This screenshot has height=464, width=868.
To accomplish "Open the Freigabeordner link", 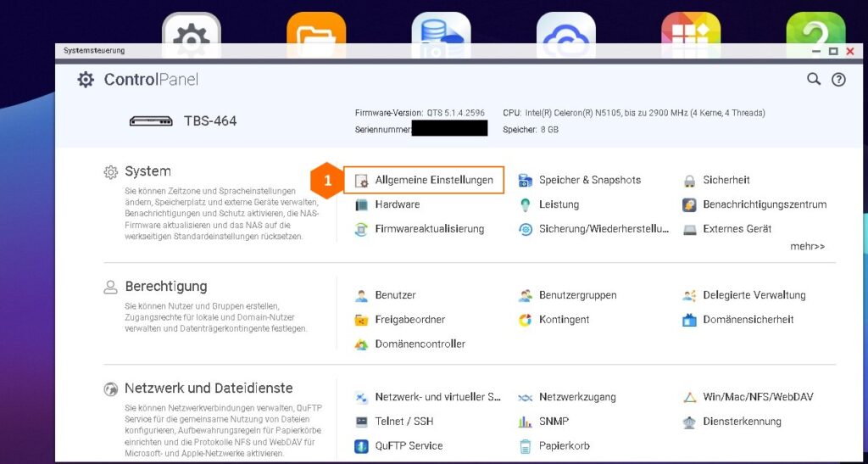I will coord(410,320).
